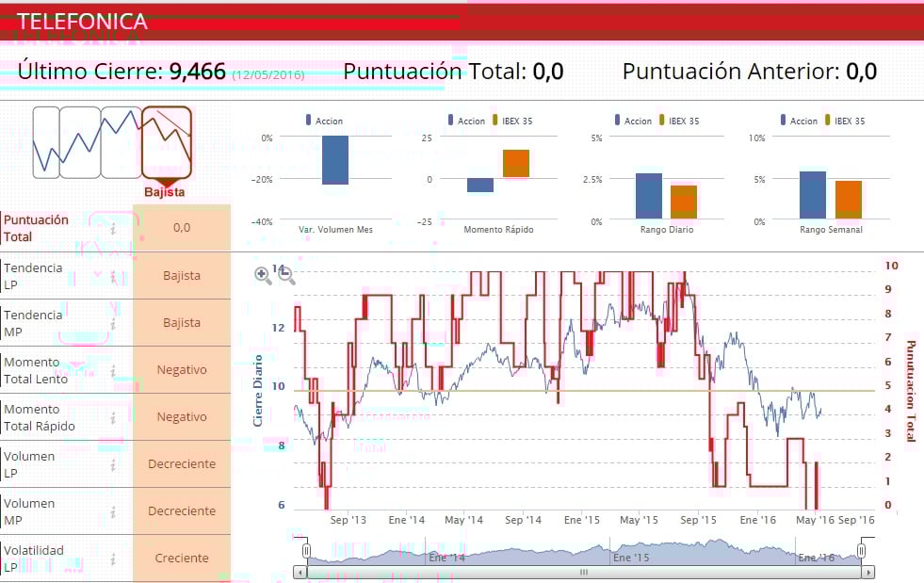The image size is (924, 583).
Task: Open info icon for Volumen LP
Action: [113, 464]
